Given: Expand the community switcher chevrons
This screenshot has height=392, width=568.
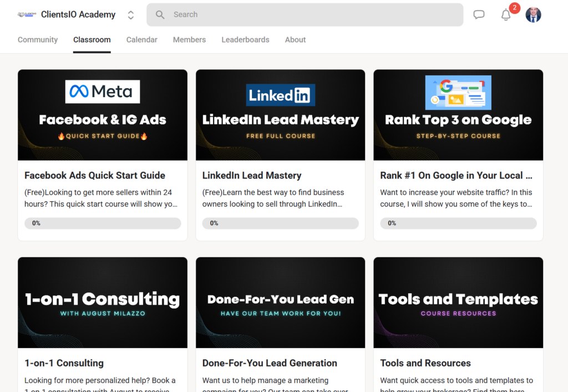Looking at the screenshot, I should coord(131,15).
